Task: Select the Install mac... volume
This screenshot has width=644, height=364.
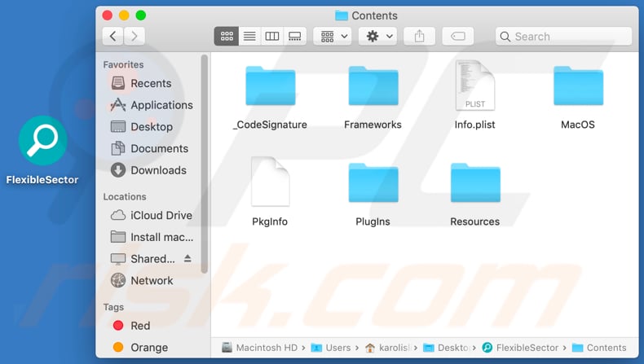Action: coord(152,237)
